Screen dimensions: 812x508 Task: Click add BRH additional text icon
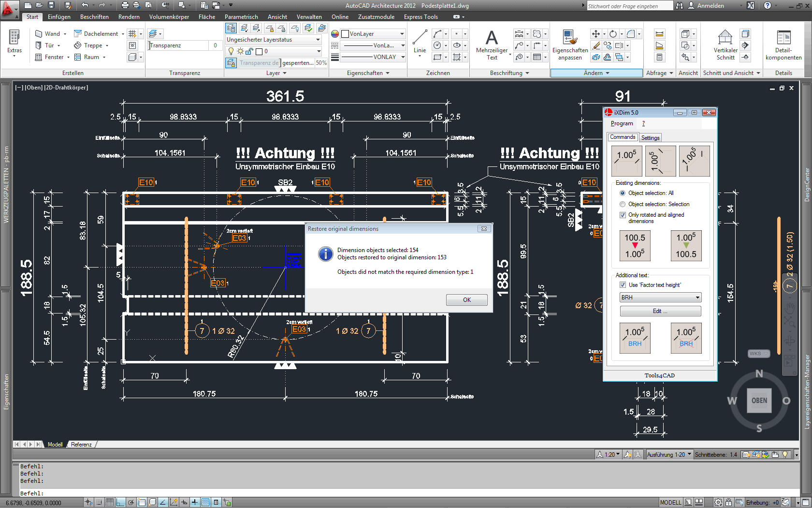635,338
